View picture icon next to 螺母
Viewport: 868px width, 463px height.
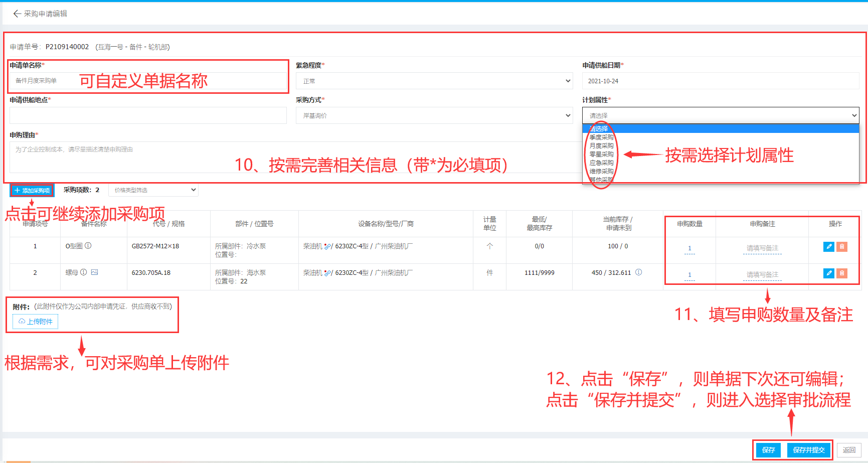click(x=94, y=272)
